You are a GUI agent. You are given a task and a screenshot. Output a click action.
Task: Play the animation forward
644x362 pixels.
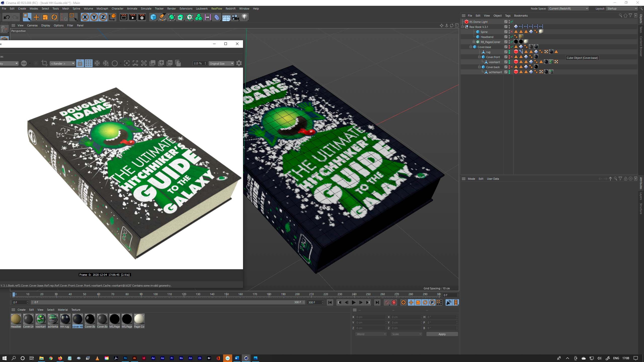(x=353, y=302)
